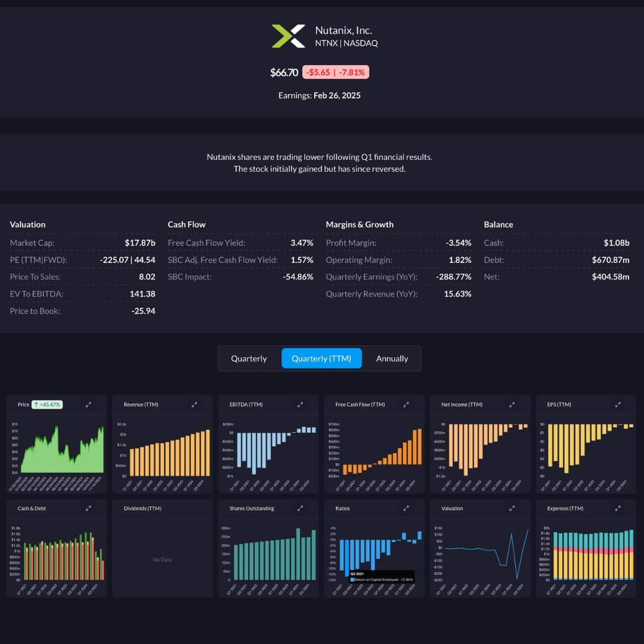644x644 pixels.
Task: Expand the Price chart card
Action: pos(88,404)
